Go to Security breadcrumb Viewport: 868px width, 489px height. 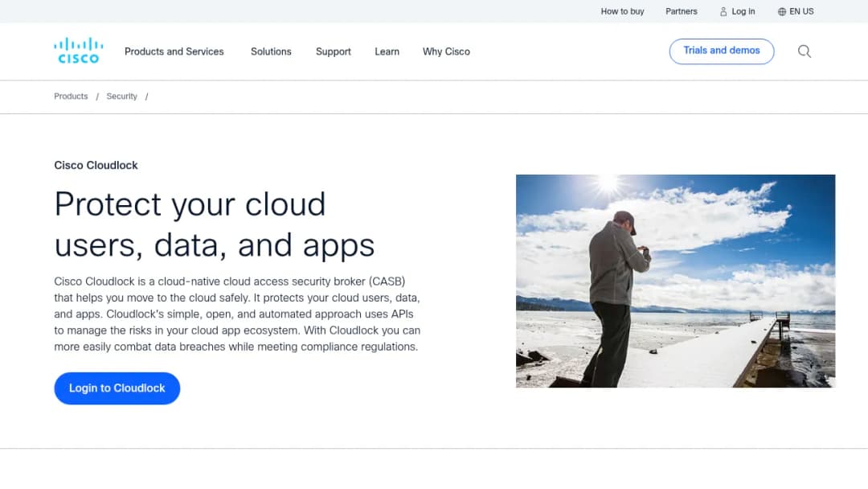click(x=122, y=97)
